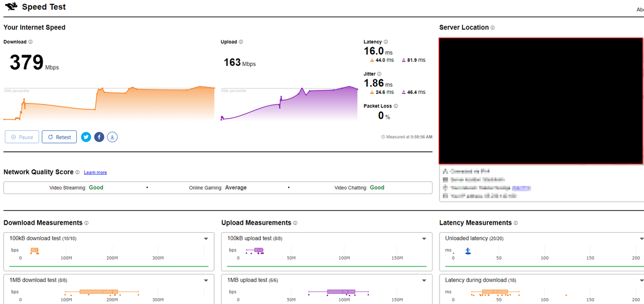
Task: Open info icon next to Latency
Action: click(386, 42)
